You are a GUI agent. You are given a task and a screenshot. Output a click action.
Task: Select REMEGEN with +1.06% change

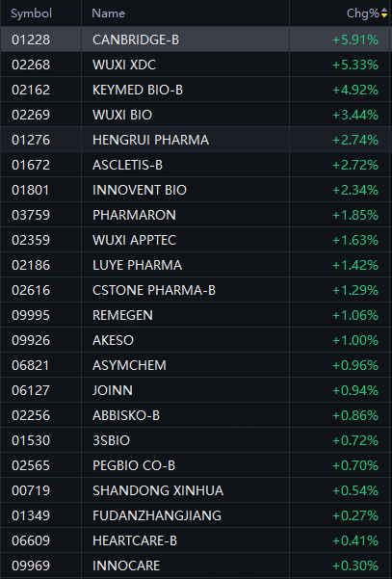point(196,315)
